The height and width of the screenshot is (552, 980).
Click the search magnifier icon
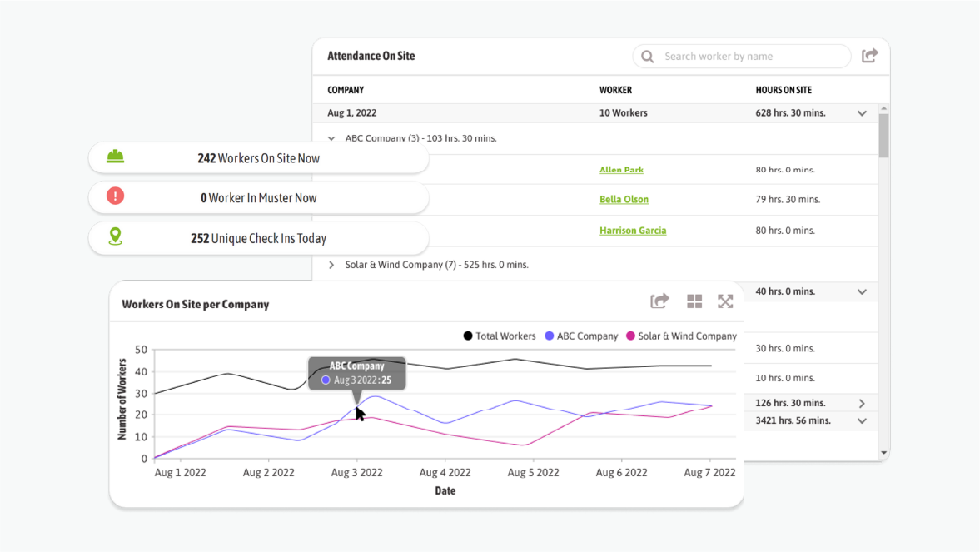pyautogui.click(x=648, y=57)
